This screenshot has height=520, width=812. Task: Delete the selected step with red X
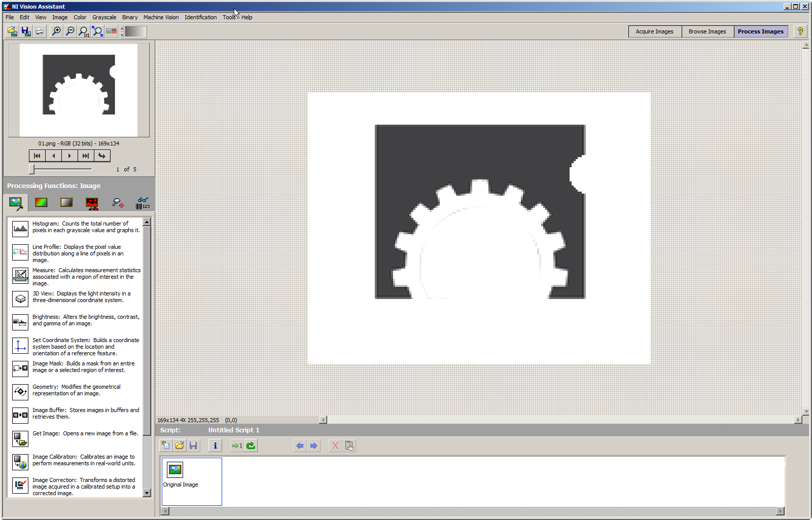(335, 445)
